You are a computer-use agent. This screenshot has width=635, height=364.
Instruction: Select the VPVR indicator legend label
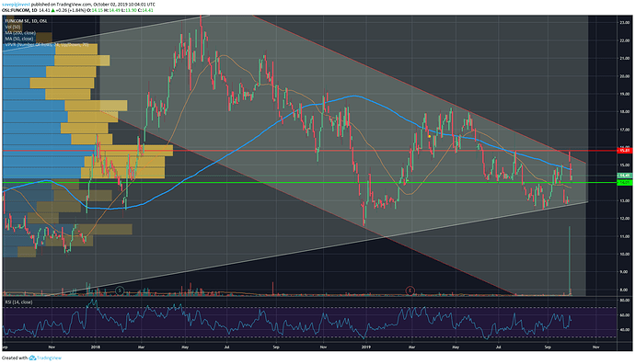tap(47, 45)
